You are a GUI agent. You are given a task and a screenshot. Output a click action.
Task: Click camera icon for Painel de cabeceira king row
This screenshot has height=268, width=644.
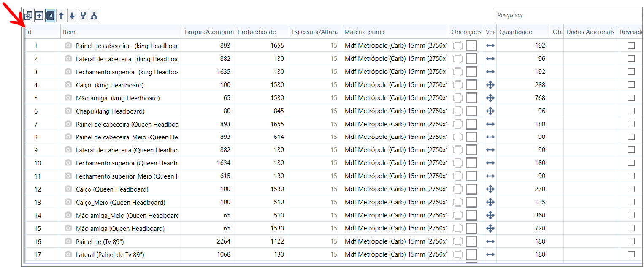[x=68, y=45]
